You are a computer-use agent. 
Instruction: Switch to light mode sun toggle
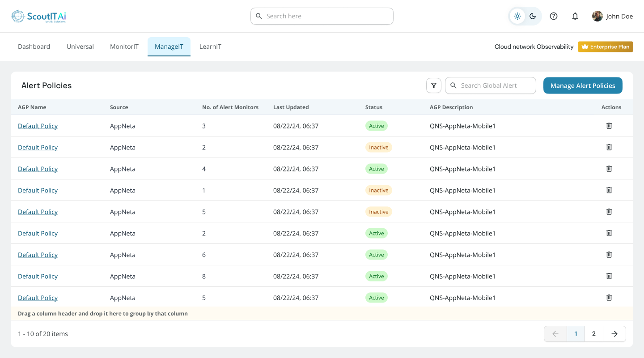(517, 16)
